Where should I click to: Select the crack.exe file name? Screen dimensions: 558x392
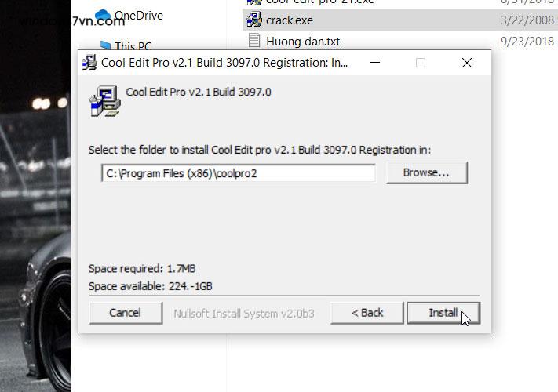[x=290, y=20]
